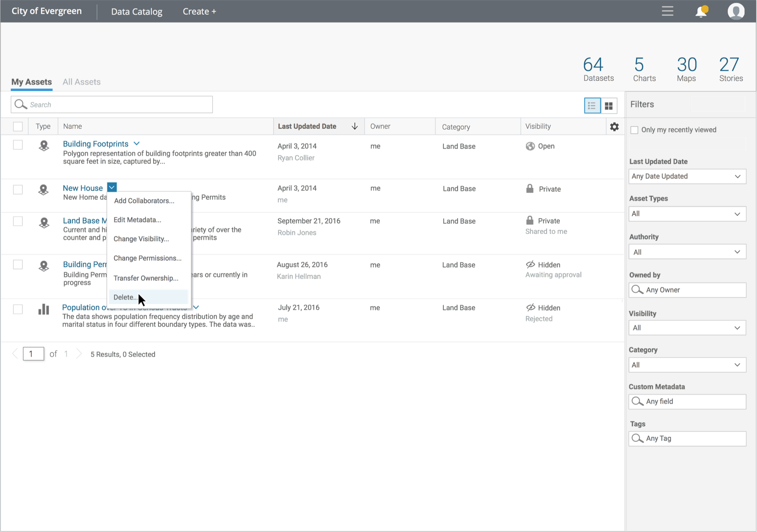This screenshot has height=532, width=757.
Task: Click the map icon for New House
Action: (x=44, y=189)
